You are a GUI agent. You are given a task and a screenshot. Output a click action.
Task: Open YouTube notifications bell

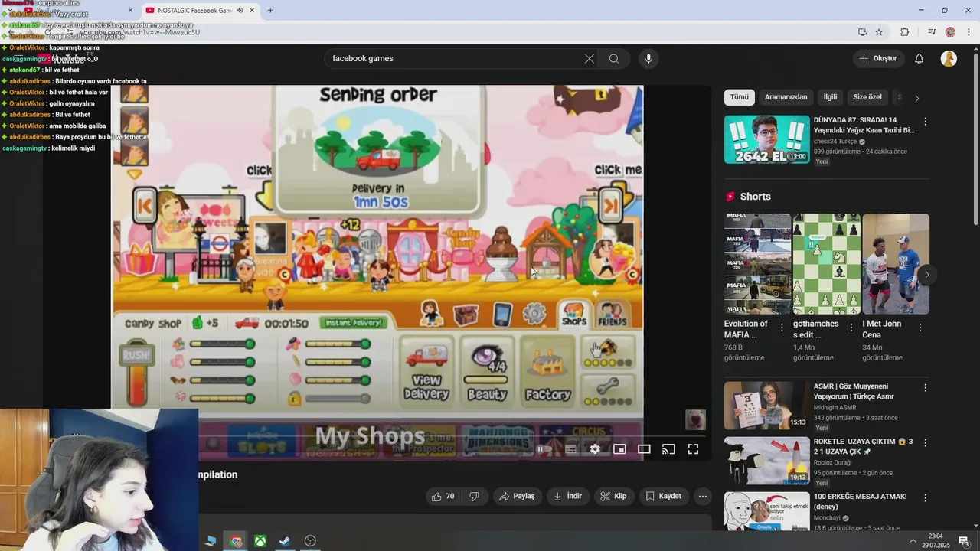pyautogui.click(x=920, y=58)
